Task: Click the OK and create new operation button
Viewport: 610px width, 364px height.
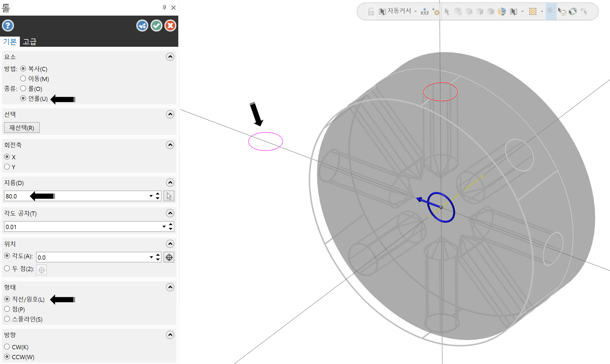Action: (142, 26)
